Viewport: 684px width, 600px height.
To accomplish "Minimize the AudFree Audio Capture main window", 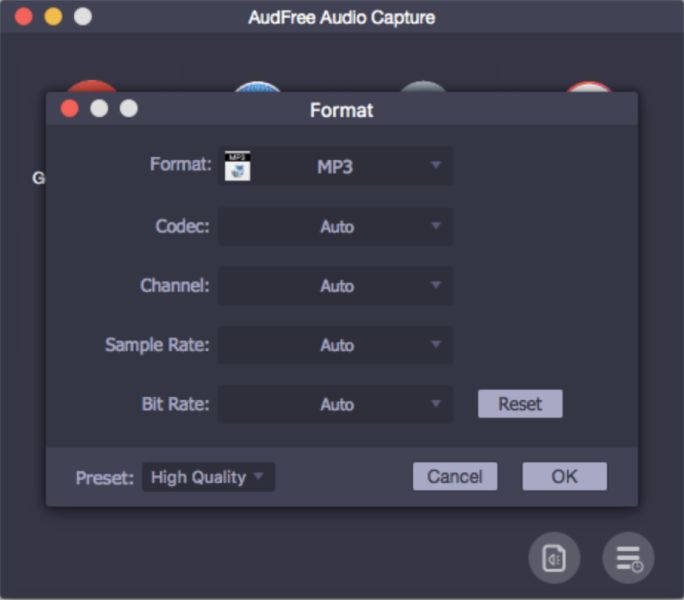I will pos(53,17).
